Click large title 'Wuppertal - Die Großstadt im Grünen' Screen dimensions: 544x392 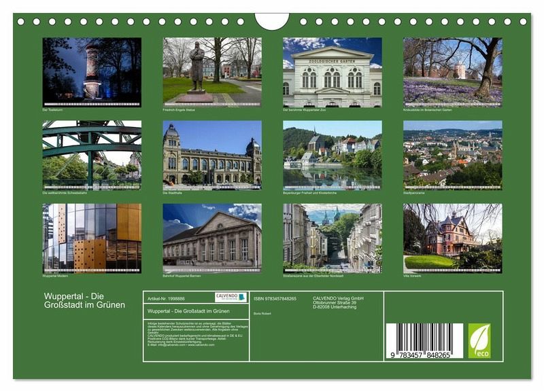pyautogui.click(x=84, y=300)
